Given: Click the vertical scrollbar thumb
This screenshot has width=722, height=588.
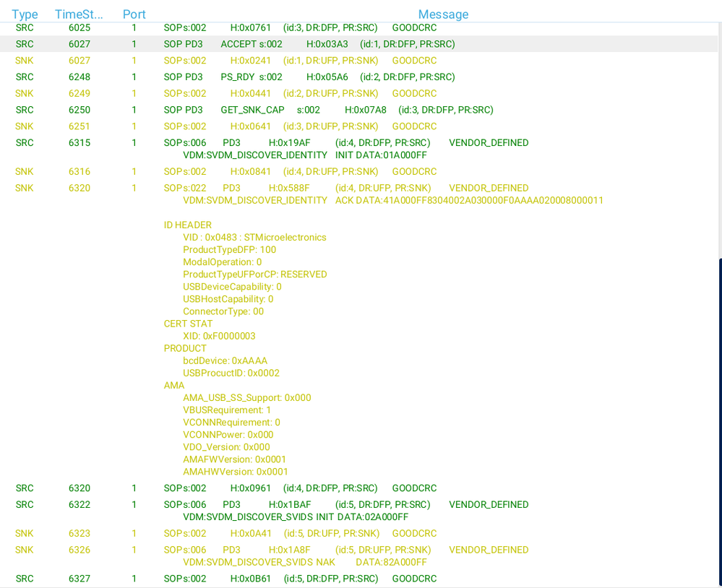Looking at the screenshot, I should click(720, 423).
